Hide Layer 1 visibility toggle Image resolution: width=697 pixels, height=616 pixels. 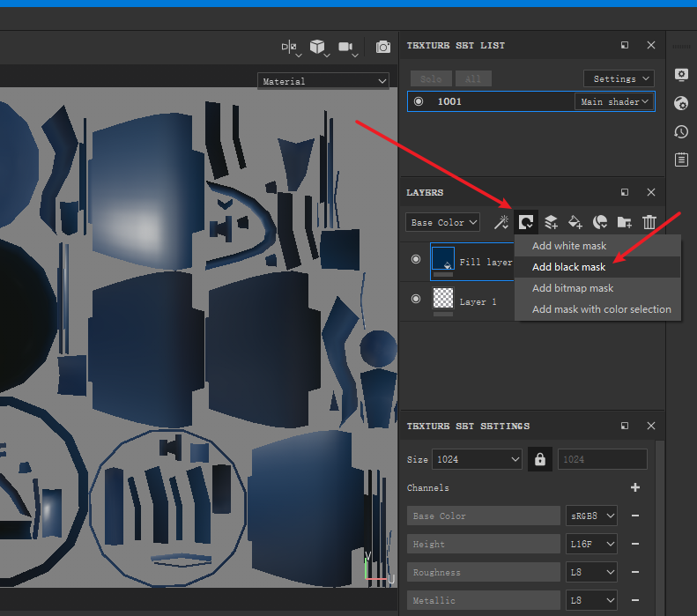(416, 299)
